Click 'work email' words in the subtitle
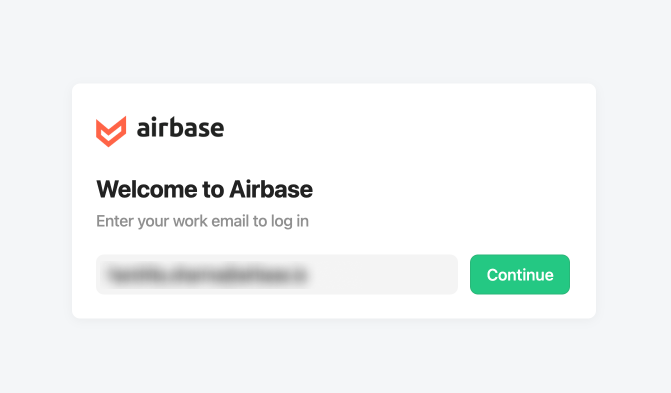 211,221
